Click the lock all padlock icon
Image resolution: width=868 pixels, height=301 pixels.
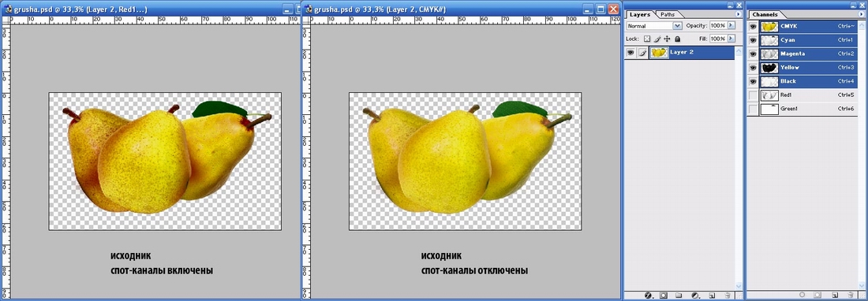click(x=677, y=39)
